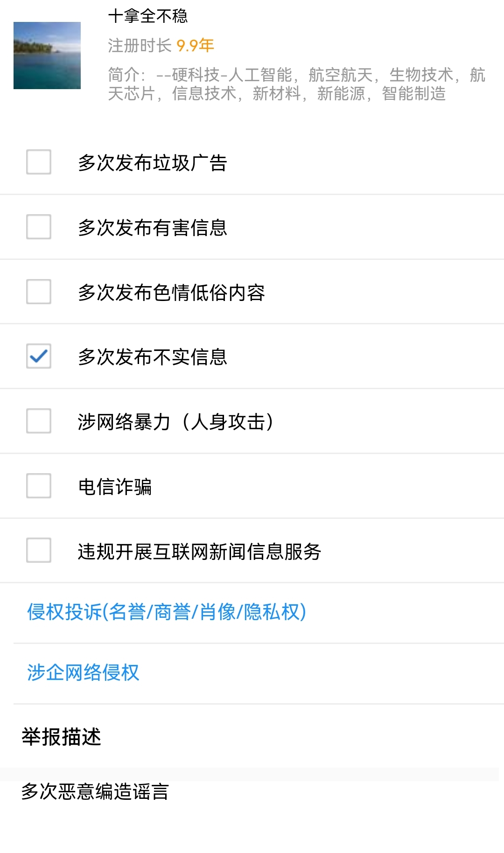The image size is (504, 853).
Task: Tap the 多次发布有害信息 label text
Action: 153,228
